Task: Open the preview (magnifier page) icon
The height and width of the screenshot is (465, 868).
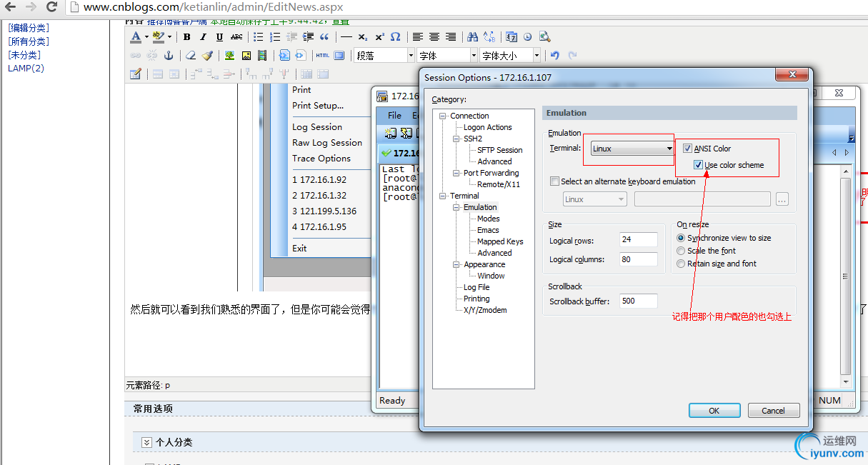Action: [544, 37]
